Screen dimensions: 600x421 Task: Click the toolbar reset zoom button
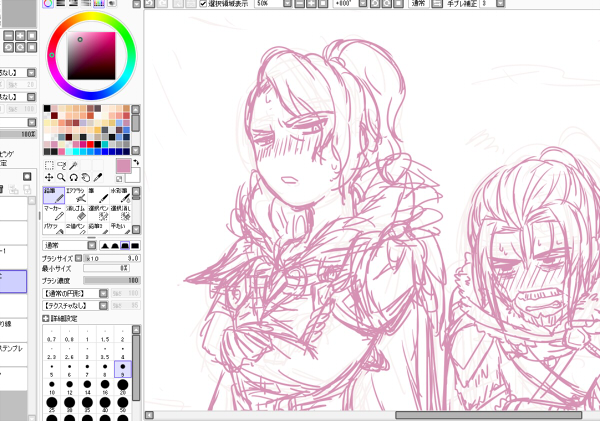click(323, 4)
